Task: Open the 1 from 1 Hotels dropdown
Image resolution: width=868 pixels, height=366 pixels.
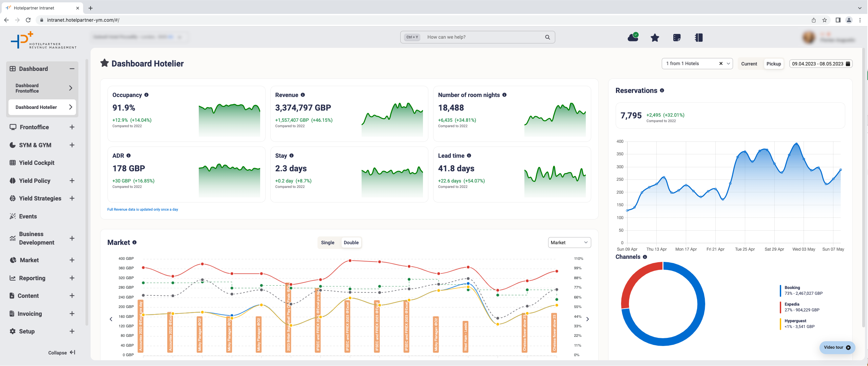Action: click(697, 63)
